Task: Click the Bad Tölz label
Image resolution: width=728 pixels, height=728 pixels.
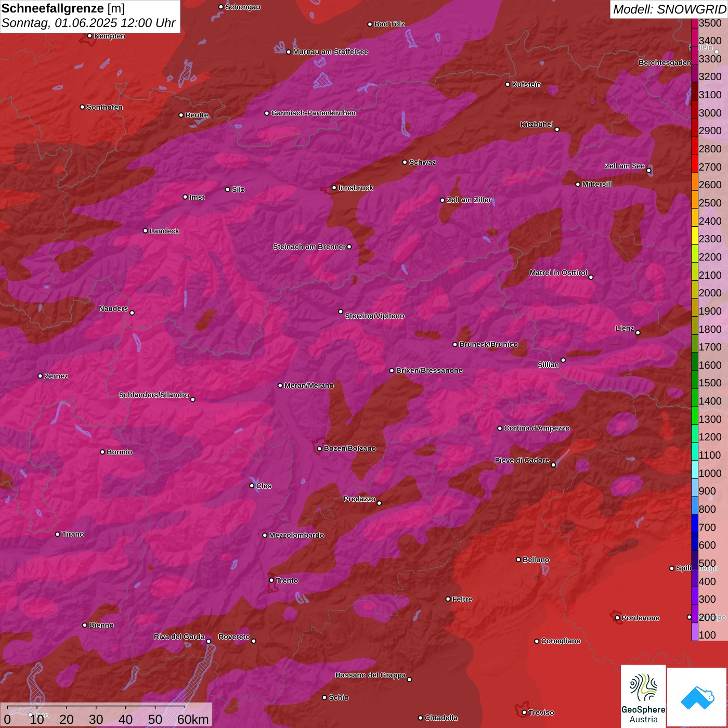Action: click(389, 24)
